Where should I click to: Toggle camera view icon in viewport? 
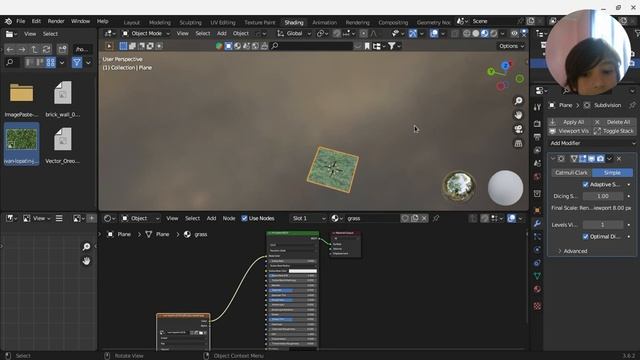coord(518,129)
